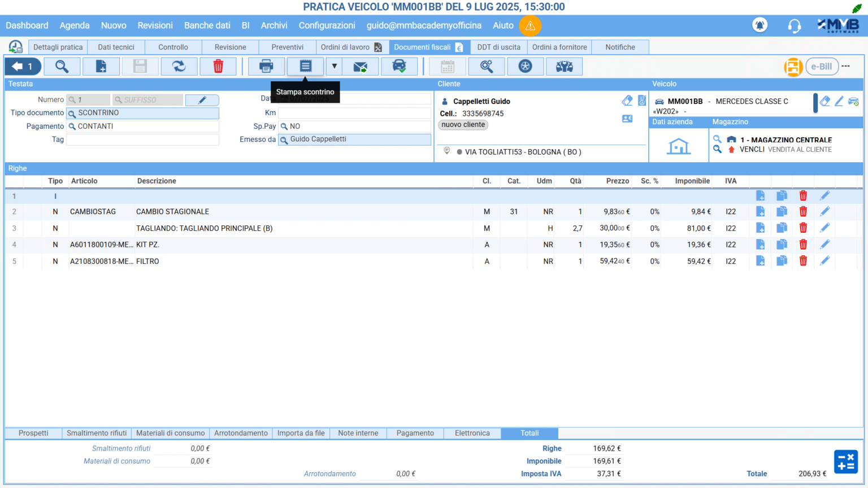
Task: Click the printer icon in toolbar
Action: click(266, 66)
